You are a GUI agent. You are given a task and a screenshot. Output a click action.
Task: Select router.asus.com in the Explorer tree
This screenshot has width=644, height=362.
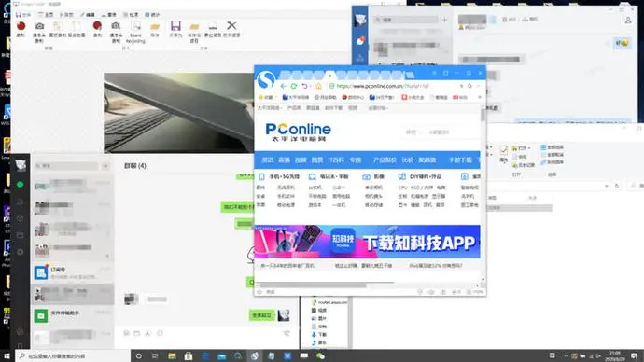[x=330, y=302]
